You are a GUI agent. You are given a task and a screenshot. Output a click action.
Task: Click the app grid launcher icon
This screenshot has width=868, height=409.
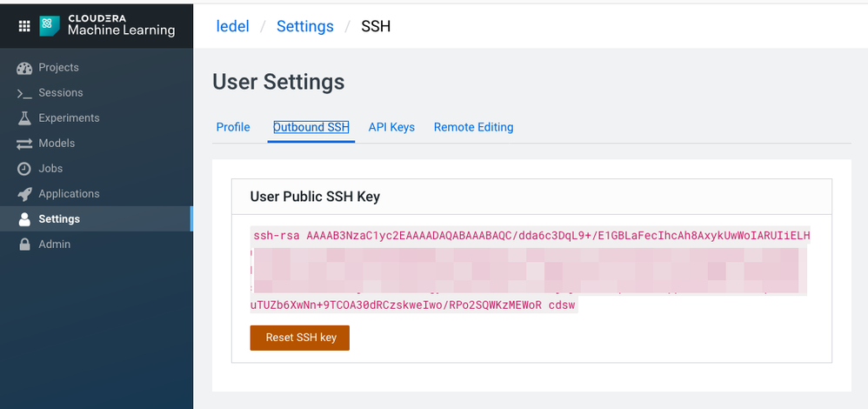[24, 25]
